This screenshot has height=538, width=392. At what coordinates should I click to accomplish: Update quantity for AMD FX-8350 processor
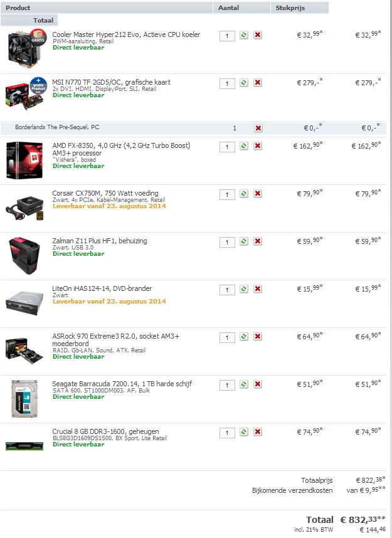click(x=244, y=146)
